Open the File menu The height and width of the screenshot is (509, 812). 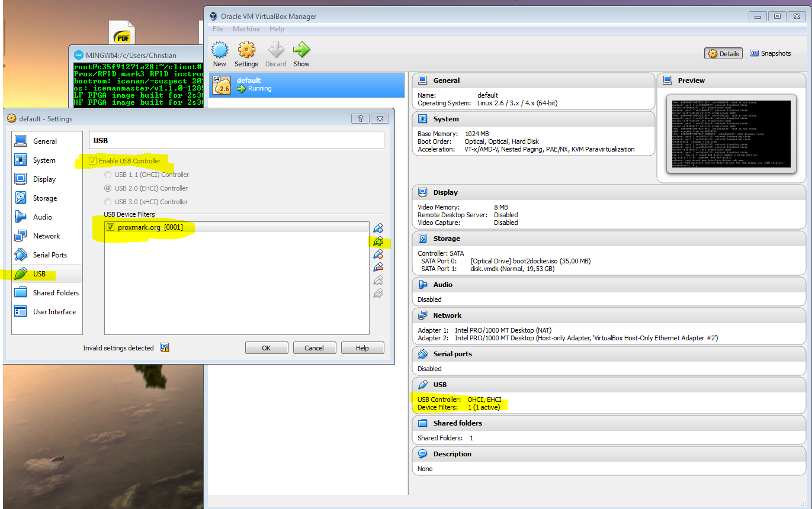click(x=217, y=29)
